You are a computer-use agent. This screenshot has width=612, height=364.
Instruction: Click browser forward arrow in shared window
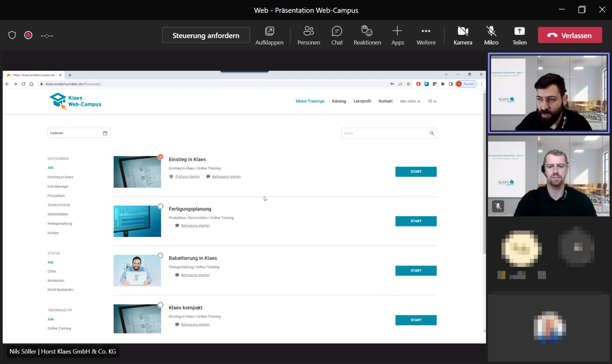[15, 84]
